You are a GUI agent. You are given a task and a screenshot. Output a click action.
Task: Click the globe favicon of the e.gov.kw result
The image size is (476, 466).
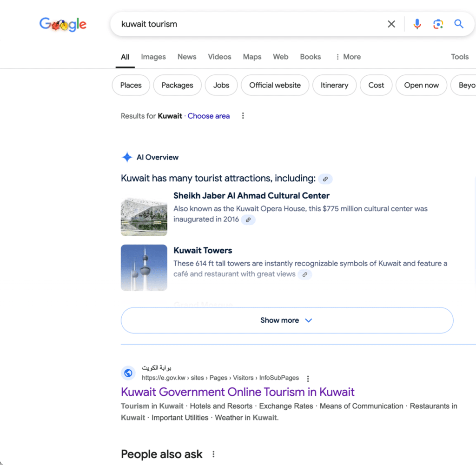[128, 373]
